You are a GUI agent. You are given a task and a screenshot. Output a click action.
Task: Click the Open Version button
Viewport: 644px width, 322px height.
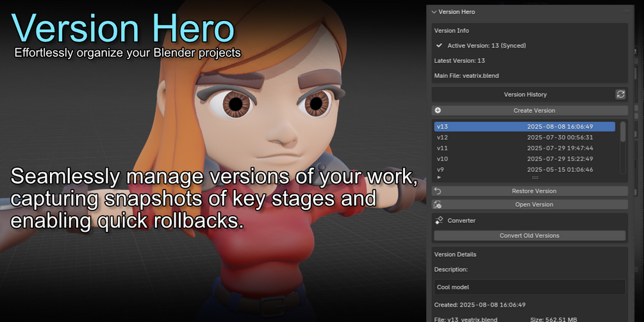coord(530,204)
